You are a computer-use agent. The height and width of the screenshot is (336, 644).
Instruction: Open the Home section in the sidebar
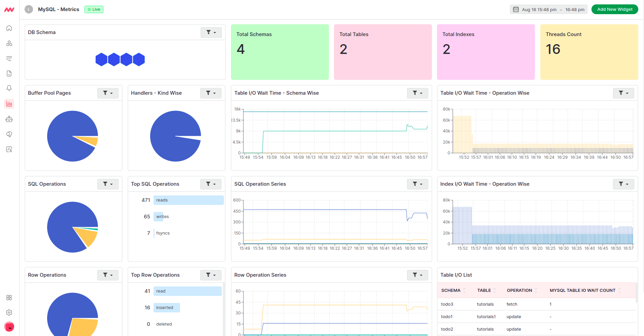coord(9,28)
